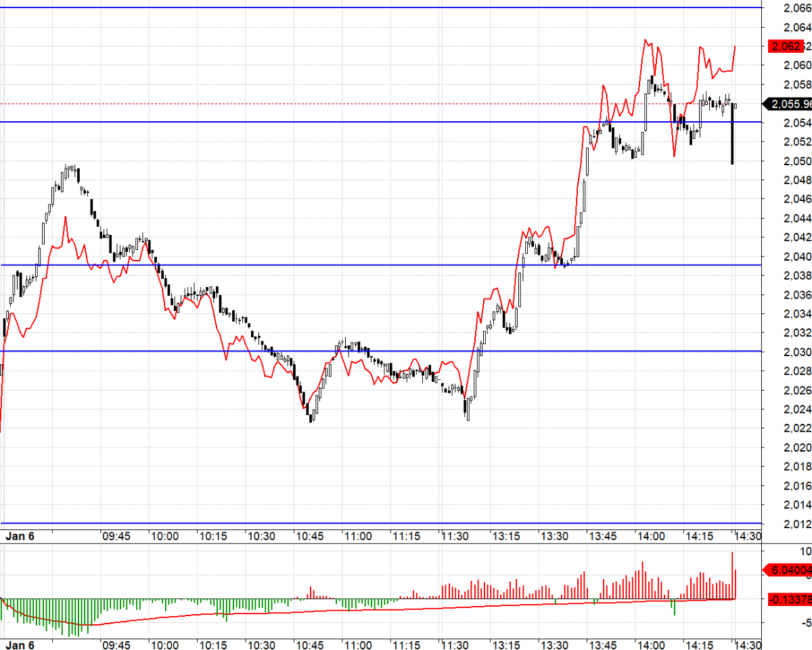Click the red 2,062 price tag
The width and height of the screenshot is (812, 650).
786,46
